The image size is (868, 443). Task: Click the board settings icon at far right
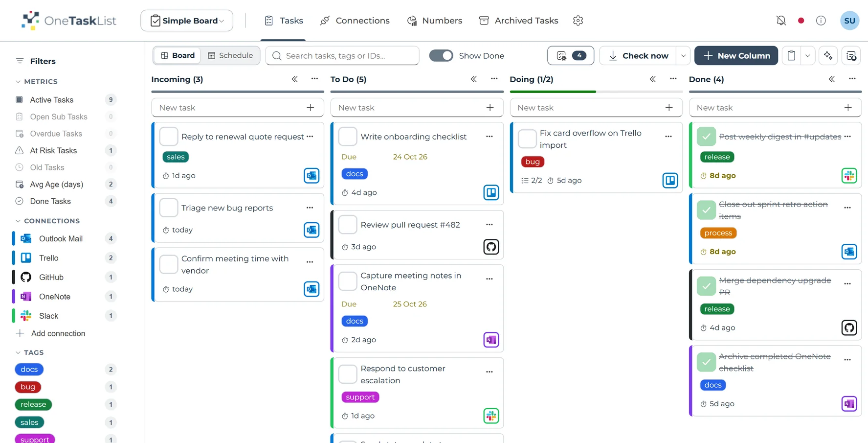851,55
